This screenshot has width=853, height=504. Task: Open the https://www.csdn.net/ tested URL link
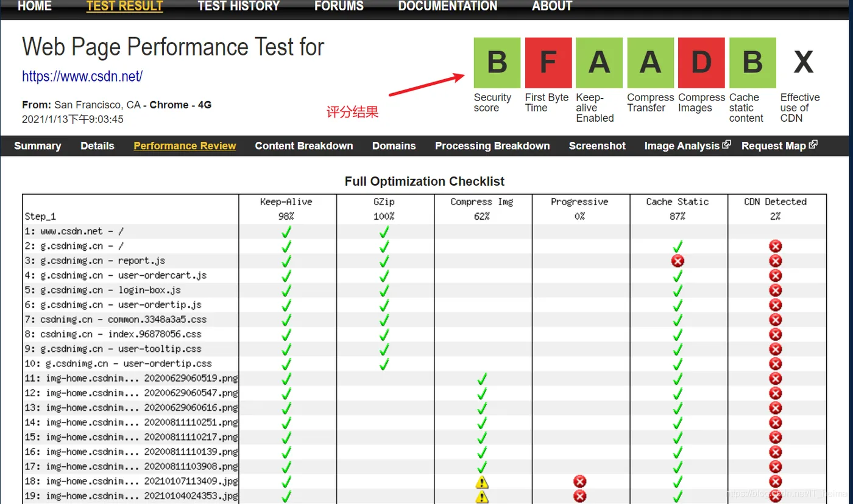tap(82, 77)
